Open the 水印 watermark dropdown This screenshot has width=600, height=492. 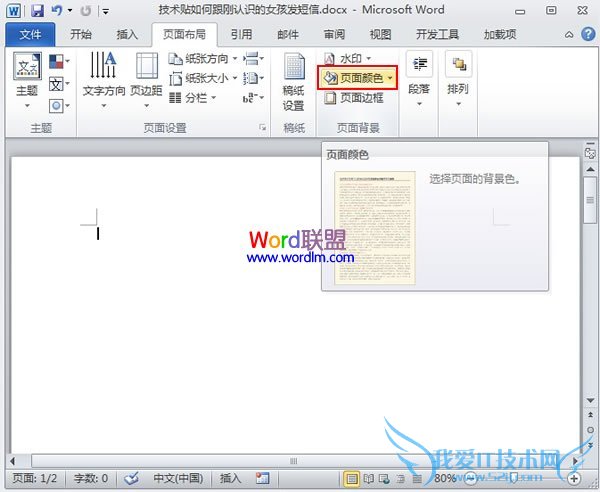click(347, 59)
